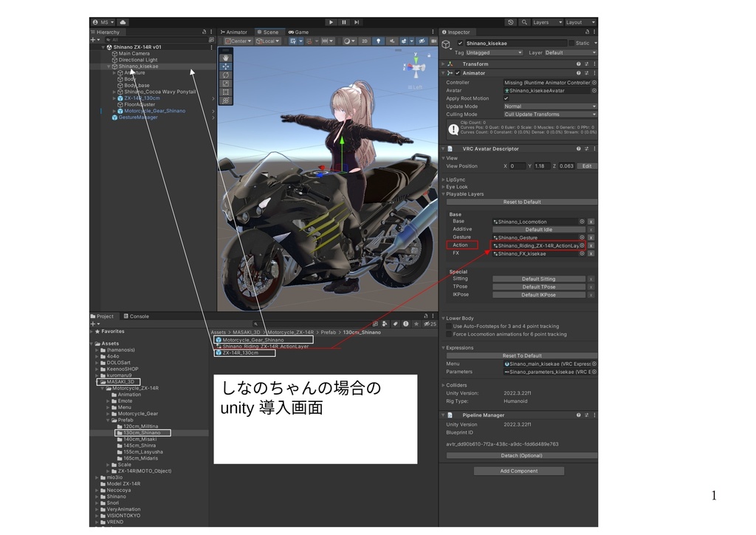This screenshot has width=756, height=535.
Task: Open the Undo History icon
Action: point(511,22)
